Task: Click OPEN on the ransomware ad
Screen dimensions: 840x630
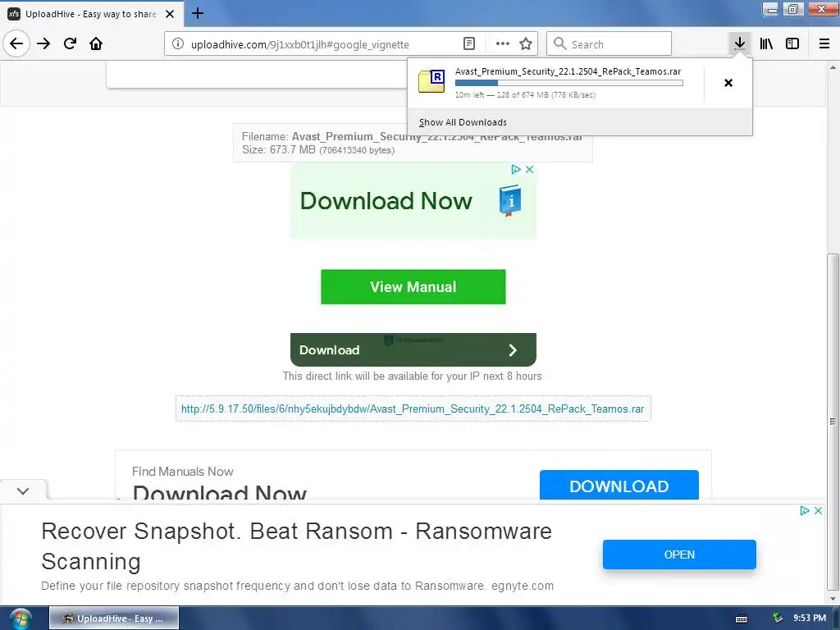Action: [x=679, y=555]
